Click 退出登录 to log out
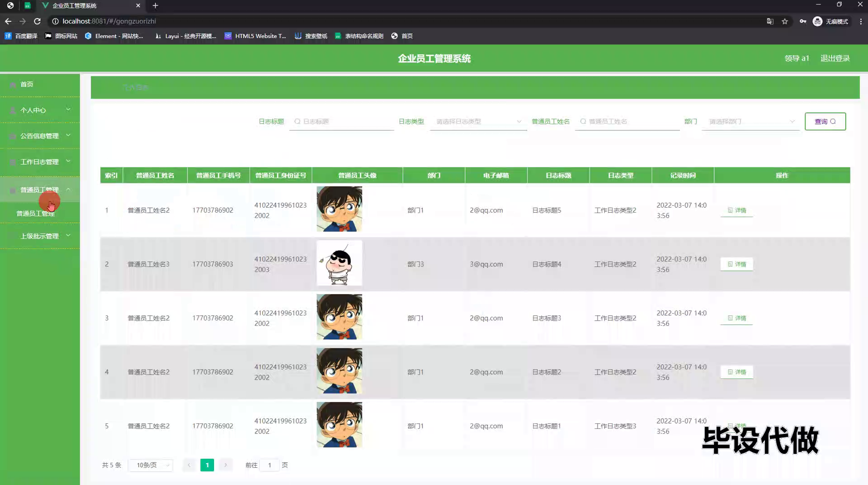The height and width of the screenshot is (485, 868). coord(835,58)
